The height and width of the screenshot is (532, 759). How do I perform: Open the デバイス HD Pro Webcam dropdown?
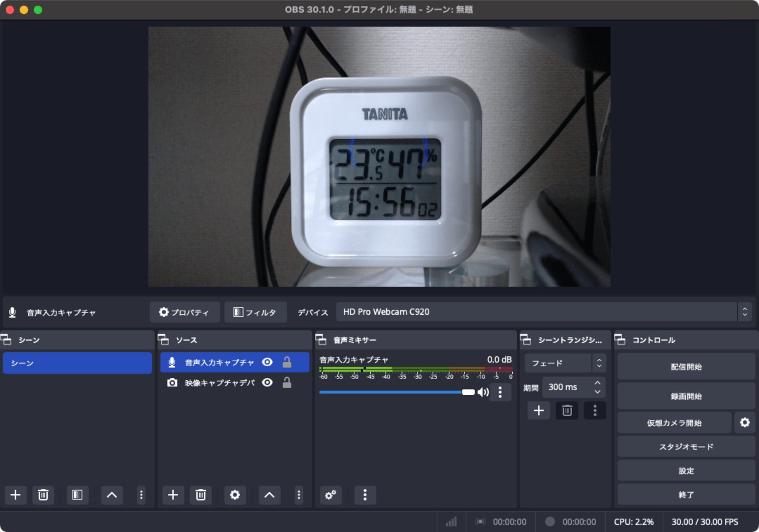pyautogui.click(x=544, y=312)
